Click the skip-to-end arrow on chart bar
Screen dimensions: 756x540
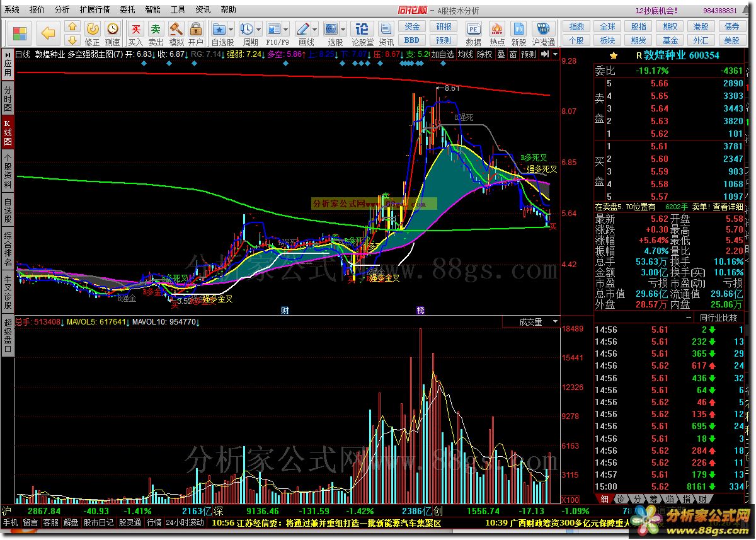tap(545, 54)
